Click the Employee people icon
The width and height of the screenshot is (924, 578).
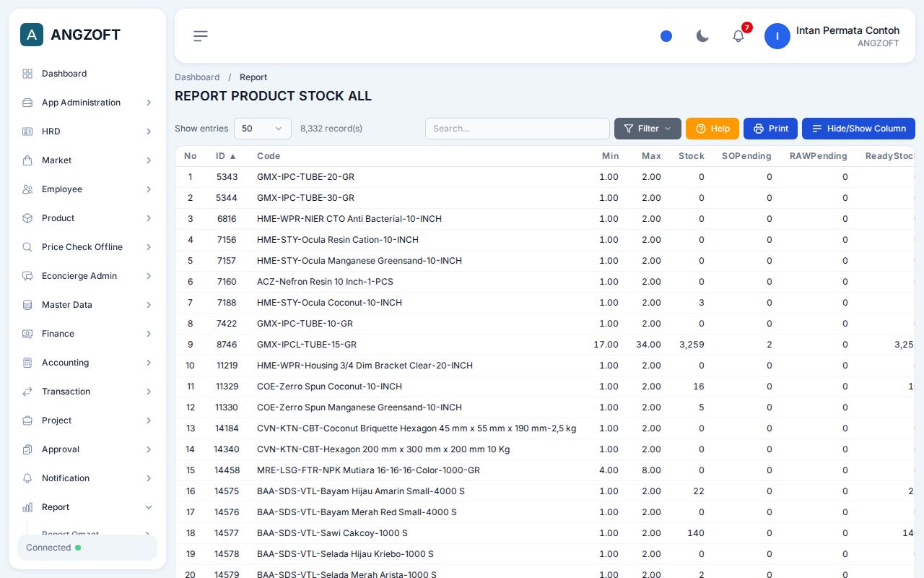tap(27, 189)
